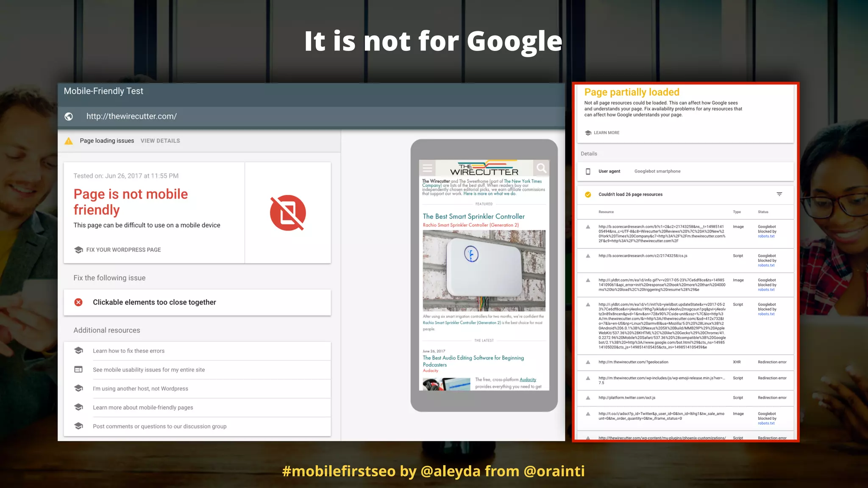Click the robots.txt link in the t.co adsct row
This screenshot has width=868, height=488.
pos(766,423)
